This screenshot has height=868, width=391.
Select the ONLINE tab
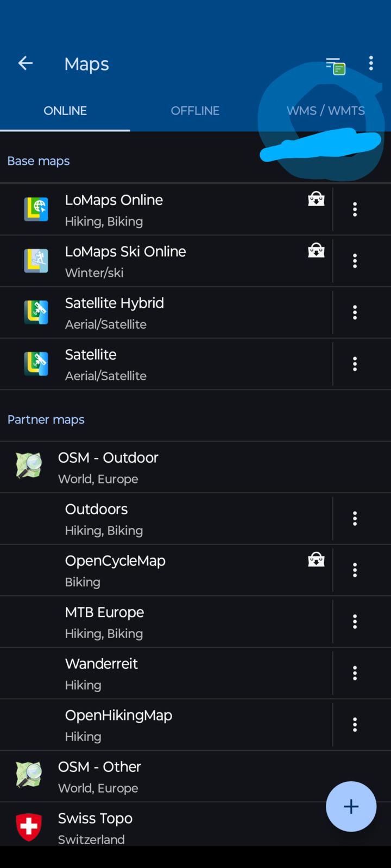(x=65, y=111)
